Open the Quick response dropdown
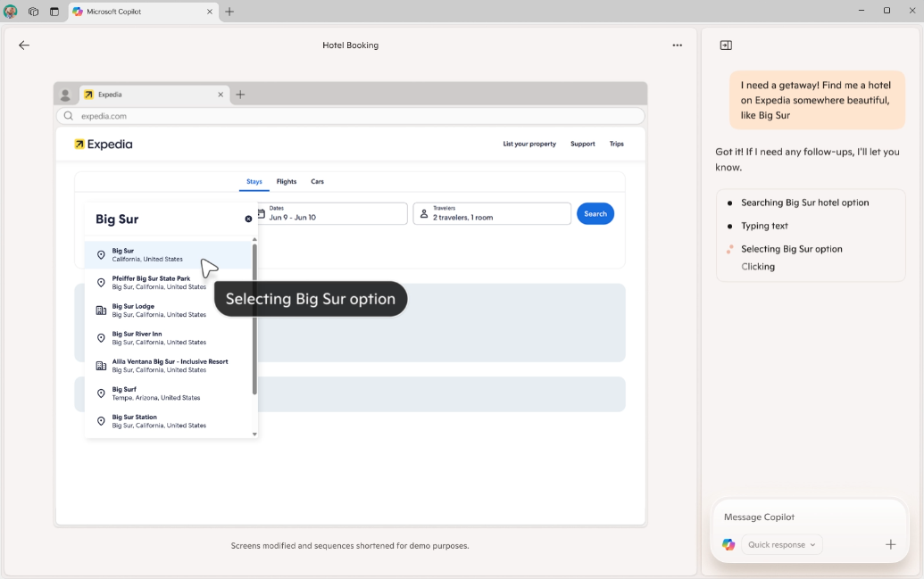This screenshot has width=924, height=579. point(781,545)
